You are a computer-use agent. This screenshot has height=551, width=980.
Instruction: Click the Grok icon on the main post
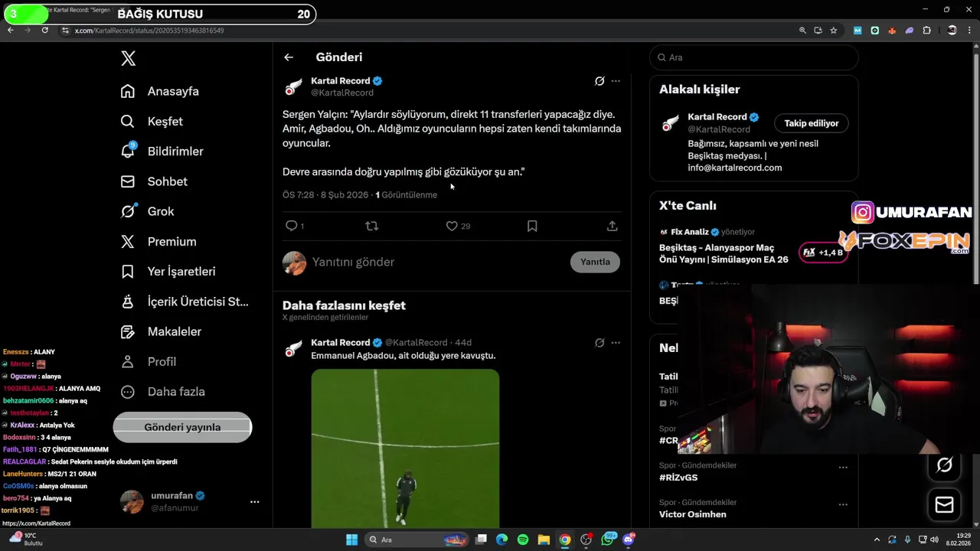point(599,81)
